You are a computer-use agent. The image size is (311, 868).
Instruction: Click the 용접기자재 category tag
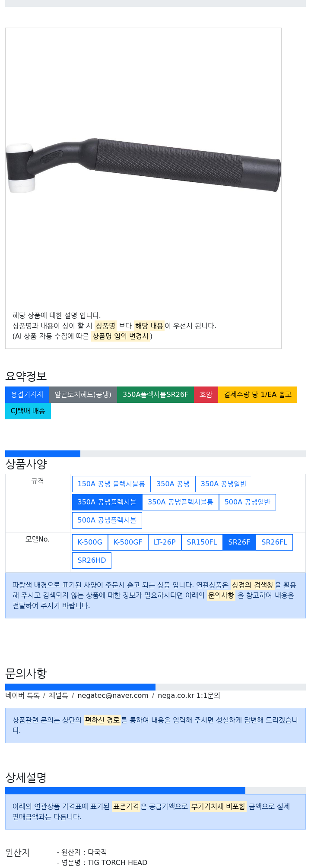click(x=27, y=394)
